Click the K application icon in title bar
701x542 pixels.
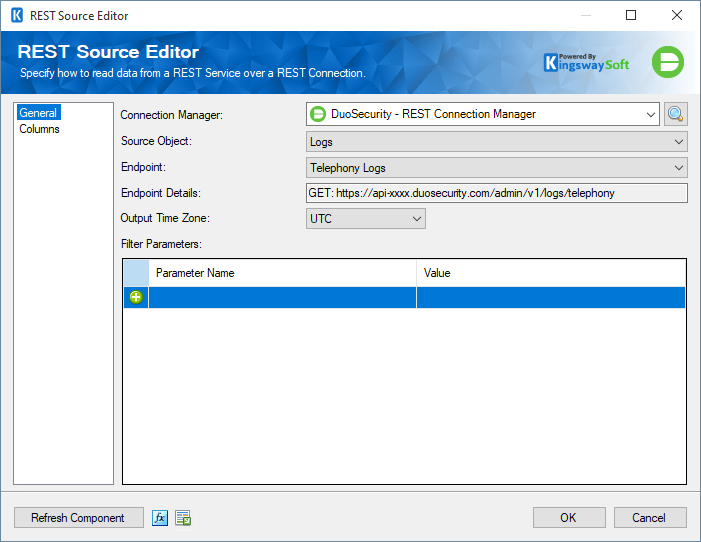tap(17, 16)
